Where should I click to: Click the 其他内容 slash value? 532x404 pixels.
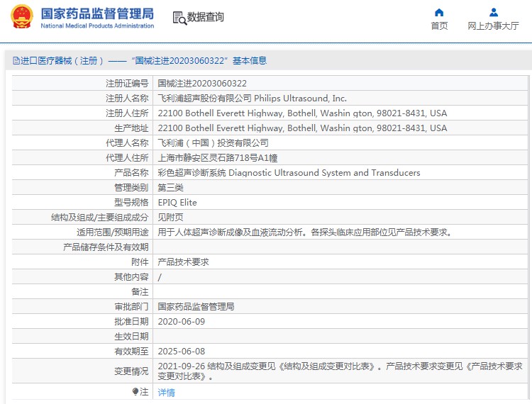pyautogui.click(x=160, y=278)
